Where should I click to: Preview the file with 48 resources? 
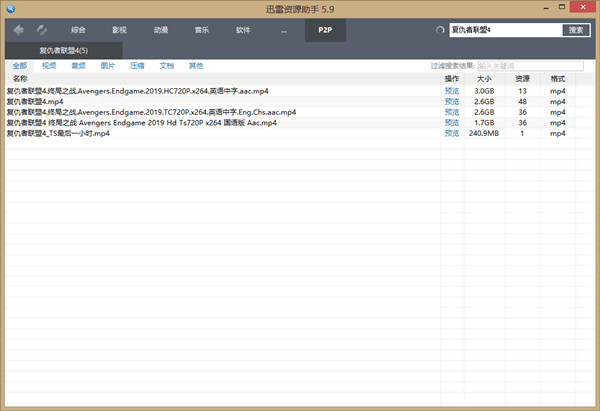coord(452,102)
